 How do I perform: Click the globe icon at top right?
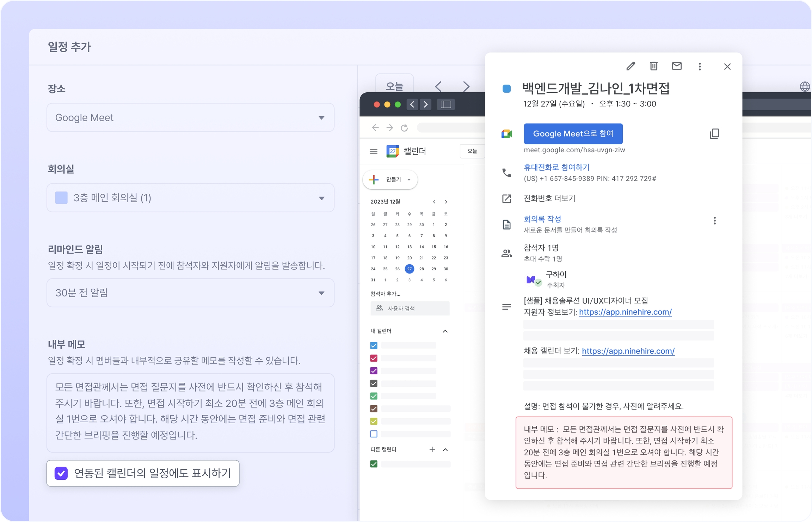click(x=805, y=86)
